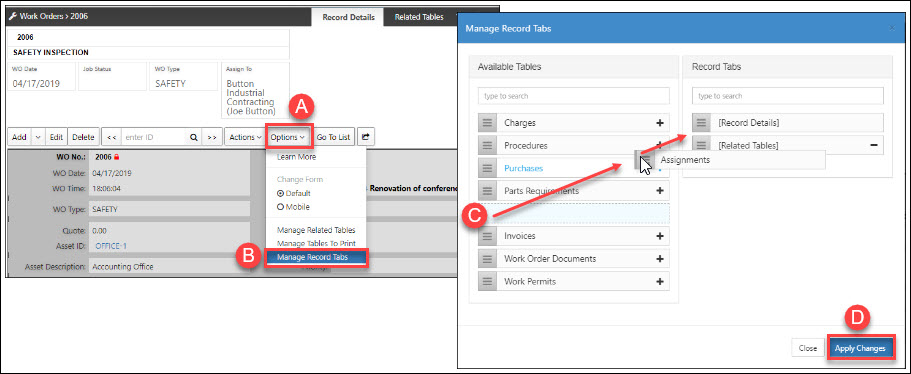Click the OFFICE-1 asset link
The width and height of the screenshot is (911, 374).
111,246
